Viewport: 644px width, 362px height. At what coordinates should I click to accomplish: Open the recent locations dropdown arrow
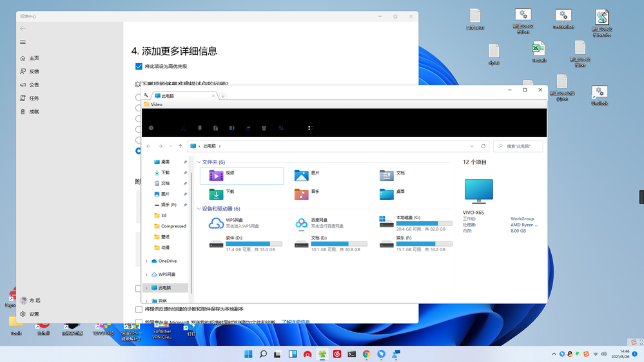pos(170,146)
